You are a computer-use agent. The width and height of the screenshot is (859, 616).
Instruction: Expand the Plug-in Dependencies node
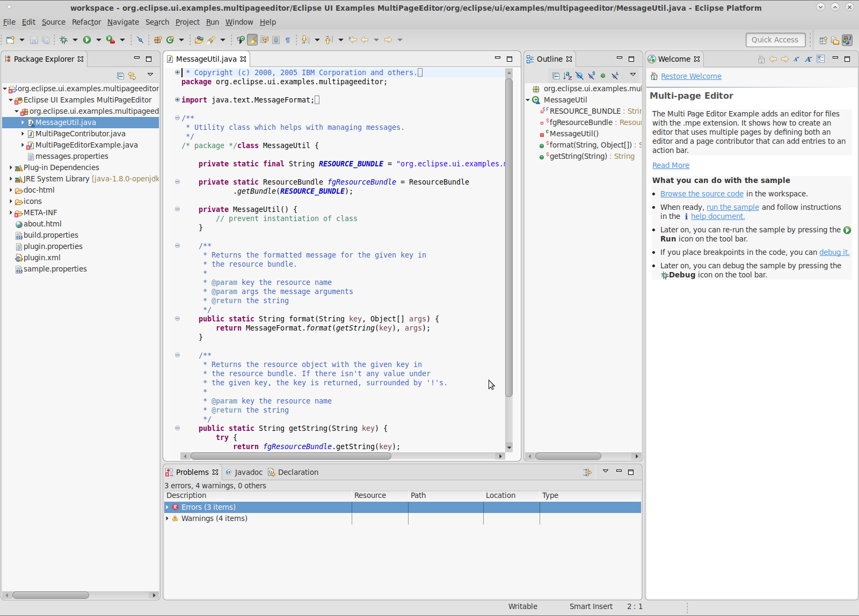[x=11, y=167]
